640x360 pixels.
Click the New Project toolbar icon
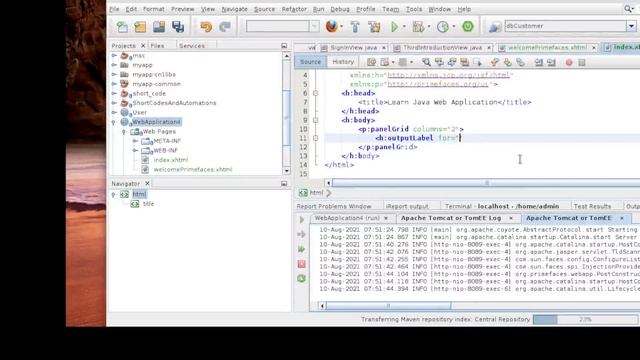point(140,27)
